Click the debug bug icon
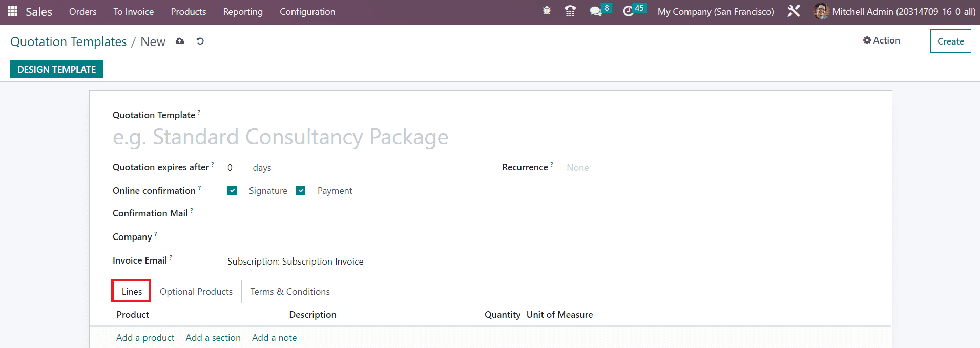The width and height of the screenshot is (980, 348). (547, 11)
